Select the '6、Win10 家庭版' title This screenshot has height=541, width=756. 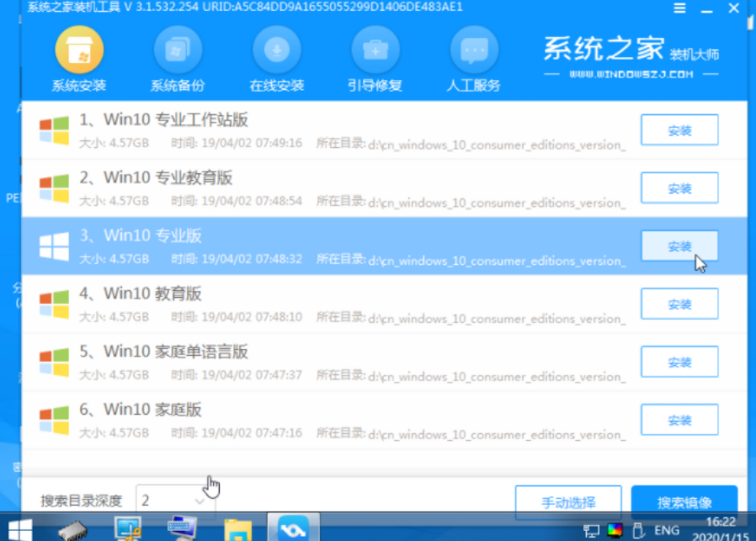click(x=141, y=410)
